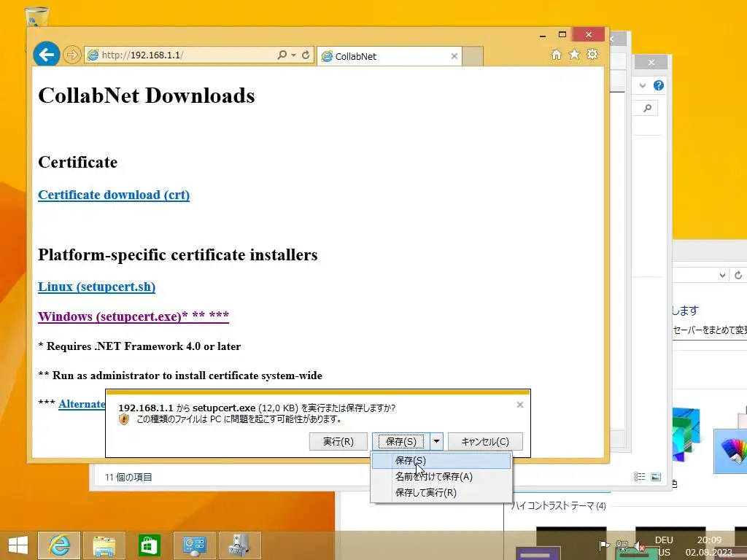This screenshot has width=747, height=560.
Task: Open the DEU US language indicator
Action: [664, 545]
